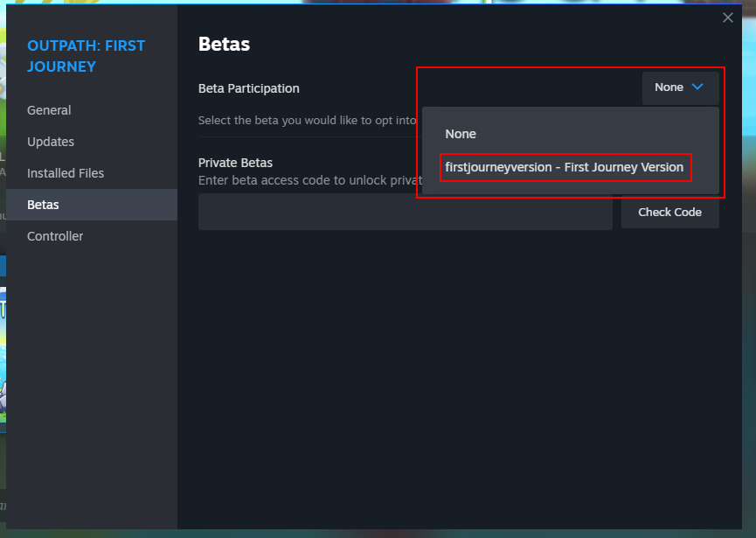Select the Betas sidebar entry
This screenshot has width=756, height=538.
pos(43,205)
